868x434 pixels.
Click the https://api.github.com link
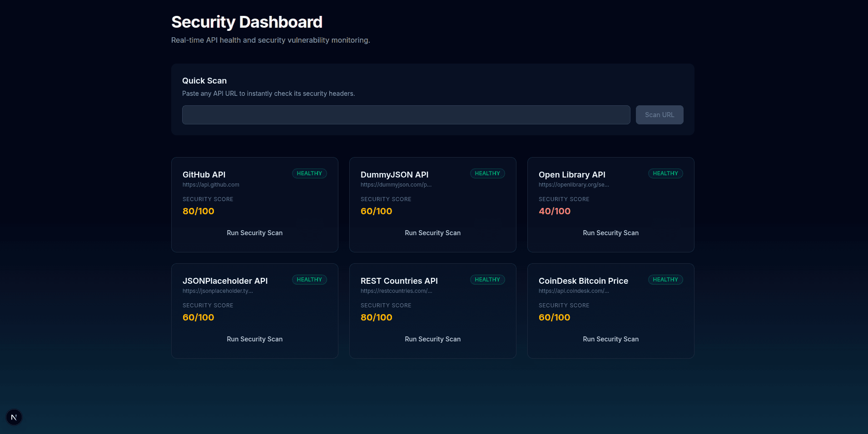(x=210, y=184)
